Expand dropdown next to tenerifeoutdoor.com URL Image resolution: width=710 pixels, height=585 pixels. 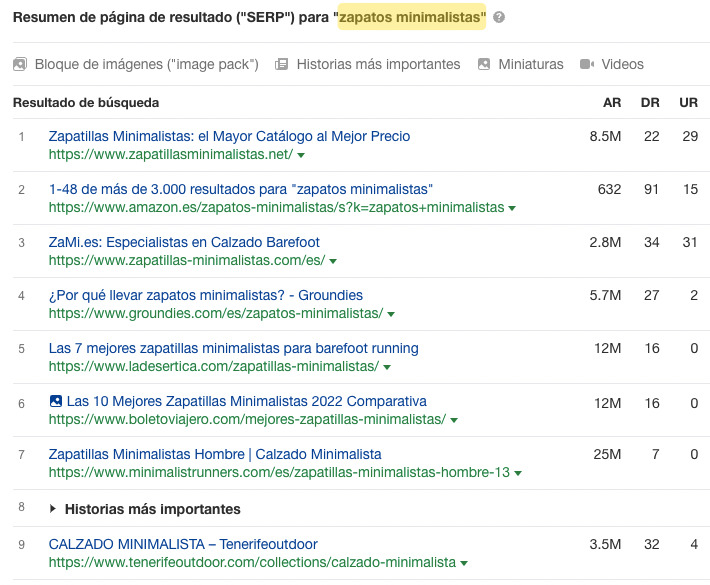click(464, 563)
